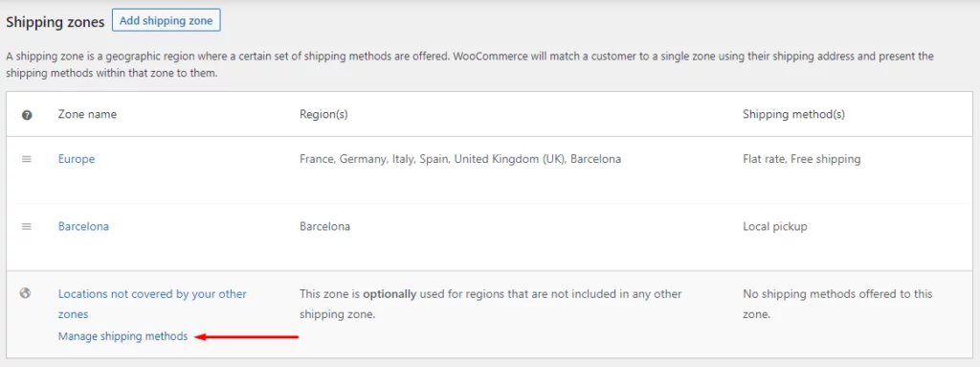Click the globe icon for uncovered locations
Screen dimensions: 980x367
pyautogui.click(x=26, y=292)
